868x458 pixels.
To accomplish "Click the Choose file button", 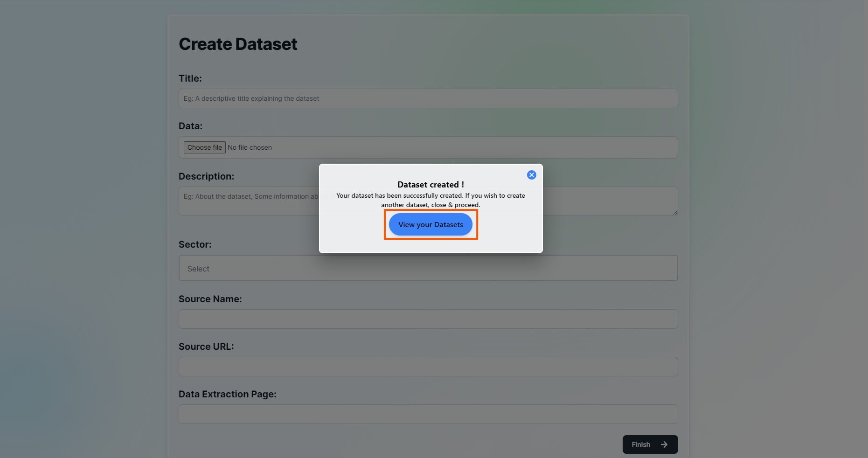I will point(204,147).
